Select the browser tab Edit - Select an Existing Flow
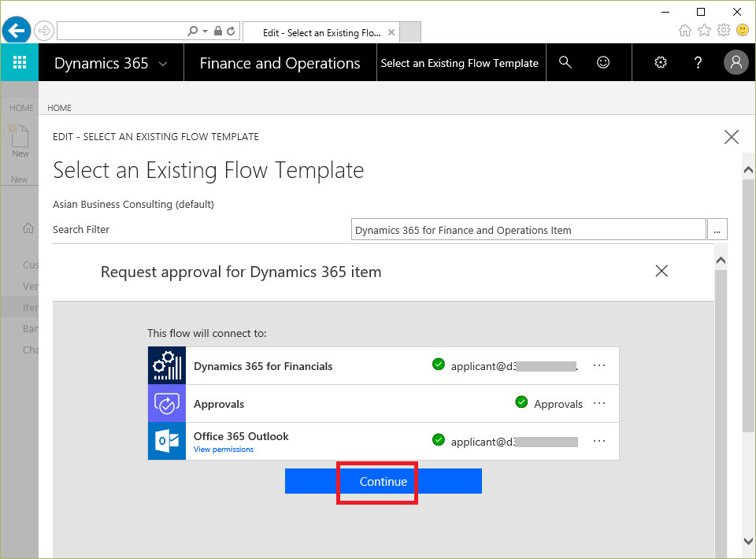The image size is (756, 559). pyautogui.click(x=321, y=32)
